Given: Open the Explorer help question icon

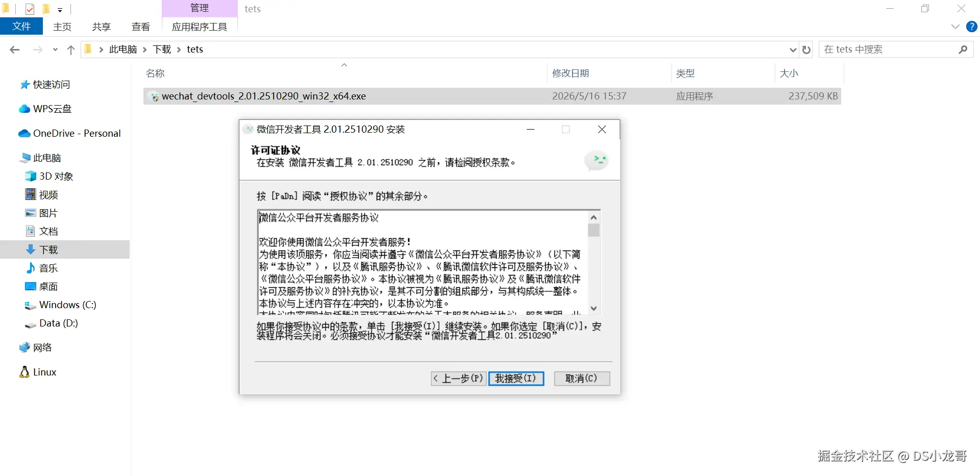Looking at the screenshot, I should click(971, 27).
